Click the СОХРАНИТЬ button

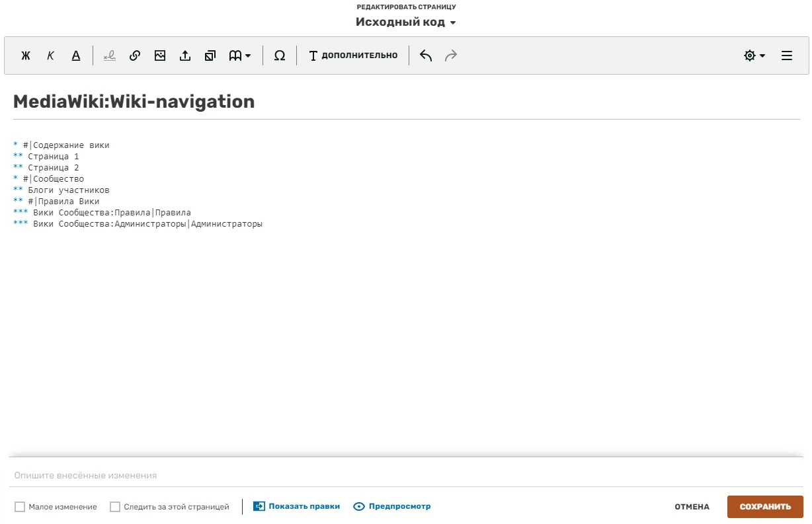pos(765,507)
